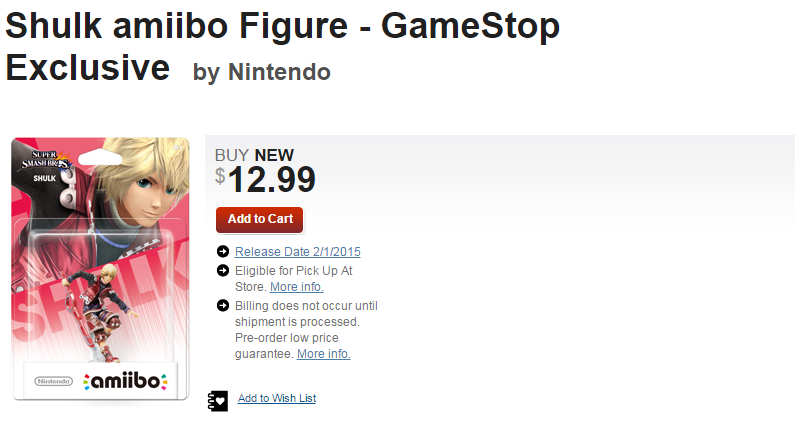This screenshot has width=796, height=424.
Task: Click the Nintendo logo on the box
Action: pos(53,381)
